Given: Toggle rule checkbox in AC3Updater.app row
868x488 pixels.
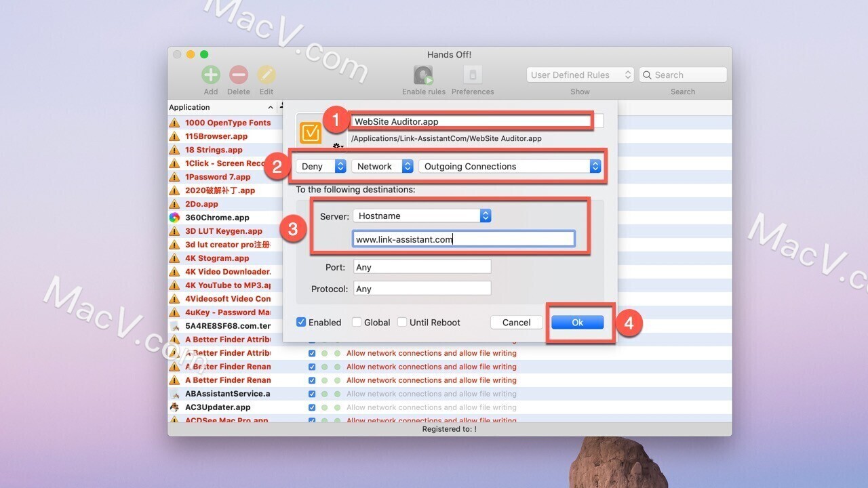Looking at the screenshot, I should pos(312,407).
